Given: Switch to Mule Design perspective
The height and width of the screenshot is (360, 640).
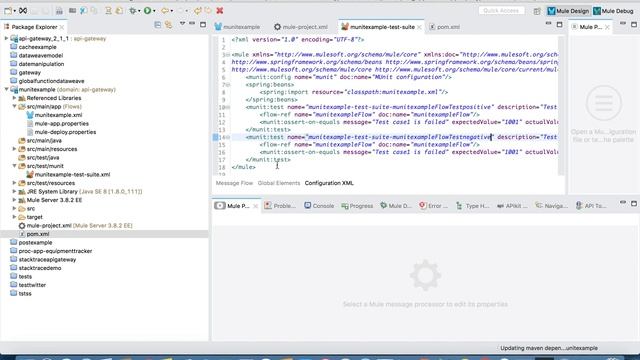Looking at the screenshot, I should [568, 11].
